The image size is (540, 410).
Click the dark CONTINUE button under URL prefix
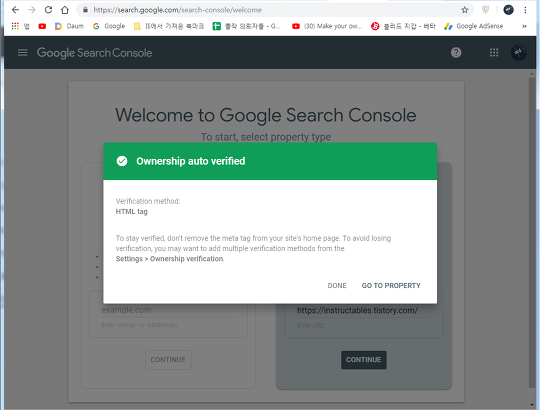click(x=364, y=360)
